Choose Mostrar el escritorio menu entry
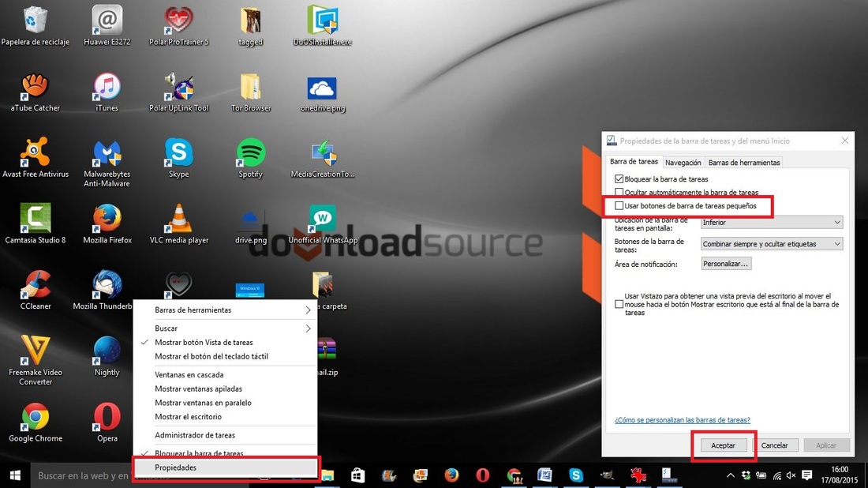 coord(226,417)
